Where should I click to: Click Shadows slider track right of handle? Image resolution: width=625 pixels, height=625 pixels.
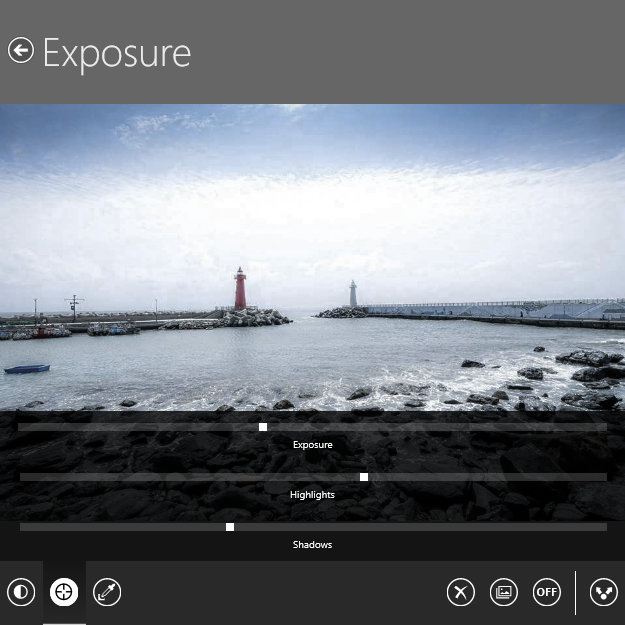pyautogui.click(x=420, y=527)
